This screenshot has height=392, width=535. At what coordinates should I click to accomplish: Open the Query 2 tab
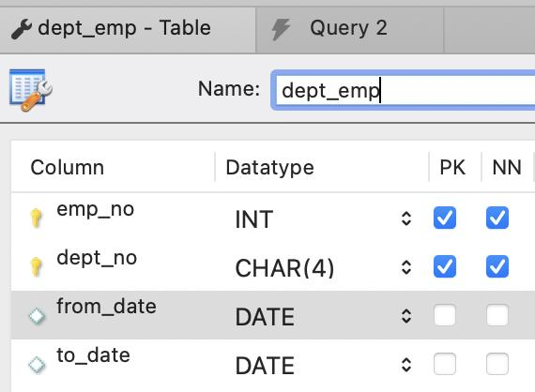pyautogui.click(x=349, y=30)
